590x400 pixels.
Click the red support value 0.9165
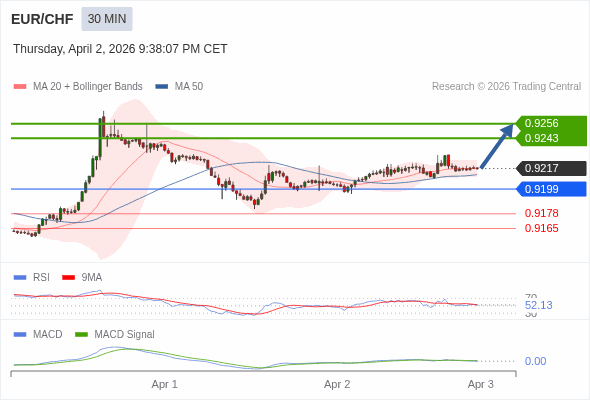[x=541, y=228]
